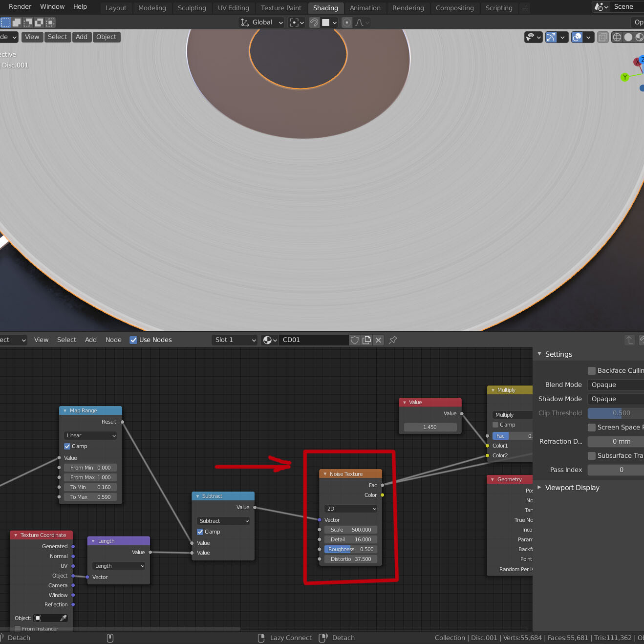Click the proportional editing icon
Viewport: 644px width, 644px height.
(x=347, y=22)
